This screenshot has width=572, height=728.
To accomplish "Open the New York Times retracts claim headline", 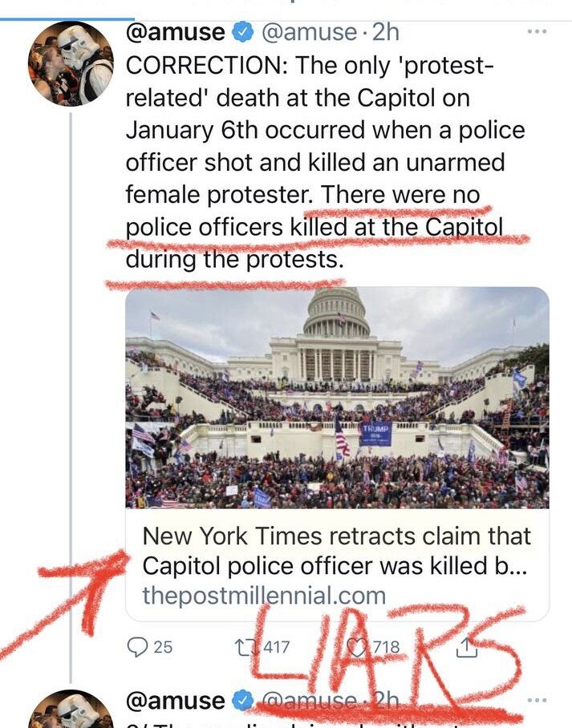I will [336, 551].
